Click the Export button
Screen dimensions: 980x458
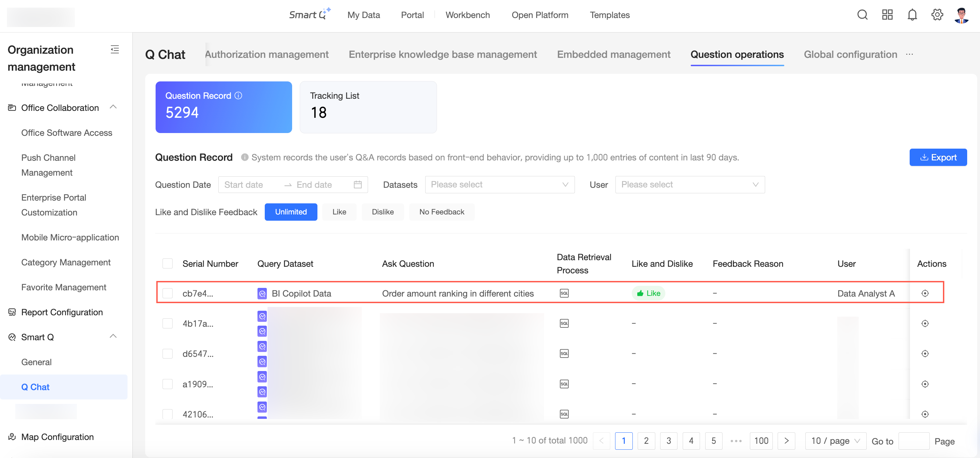[938, 158]
